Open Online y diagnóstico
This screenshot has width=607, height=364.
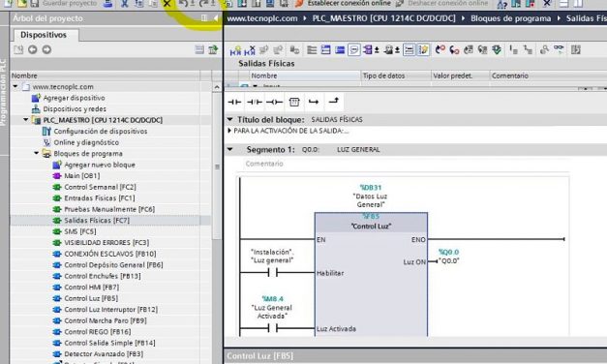86,142
